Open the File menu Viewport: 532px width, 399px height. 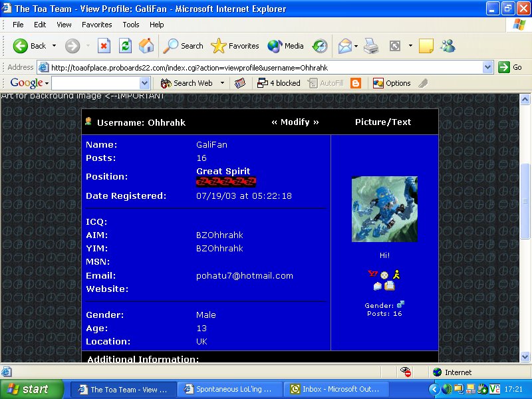(18, 25)
